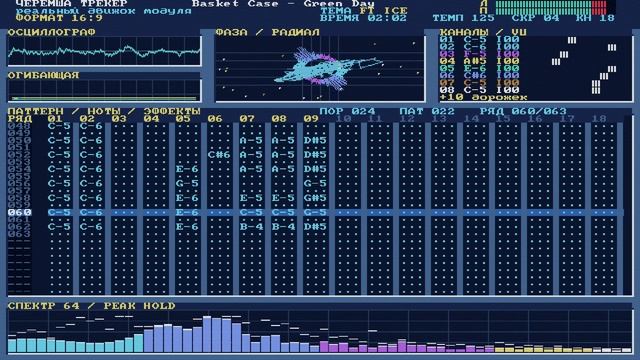
Task: Click C-5 in column 07 on row 060
Action: point(251,212)
